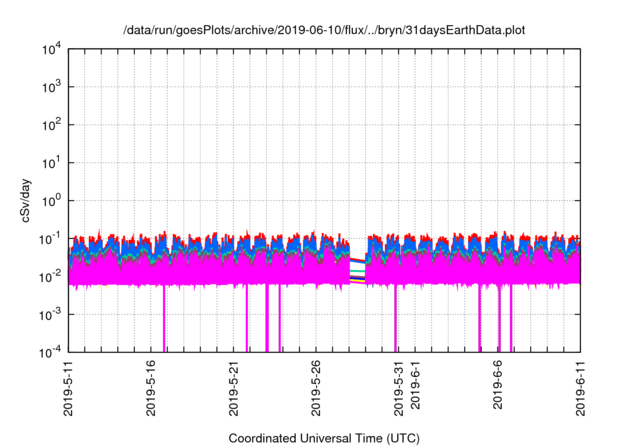Click the plot title file path text
Screen dimensions: 640x448
324,30
